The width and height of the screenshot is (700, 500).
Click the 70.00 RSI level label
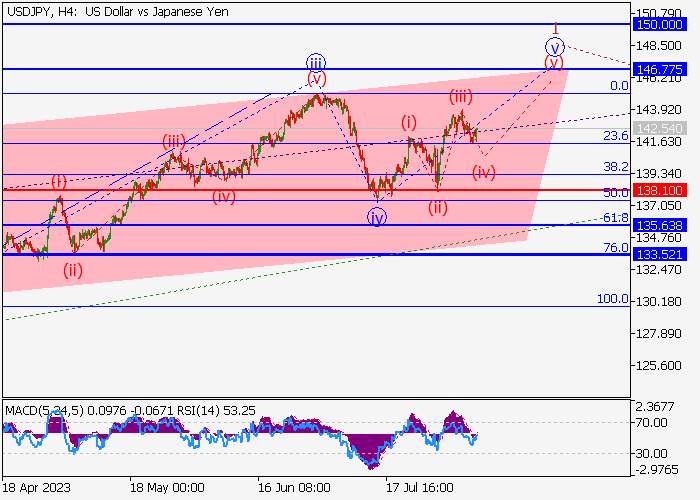pos(651,422)
